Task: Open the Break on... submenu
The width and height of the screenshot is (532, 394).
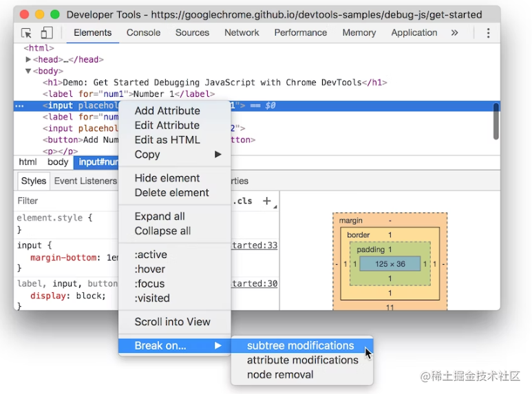Action: (174, 345)
